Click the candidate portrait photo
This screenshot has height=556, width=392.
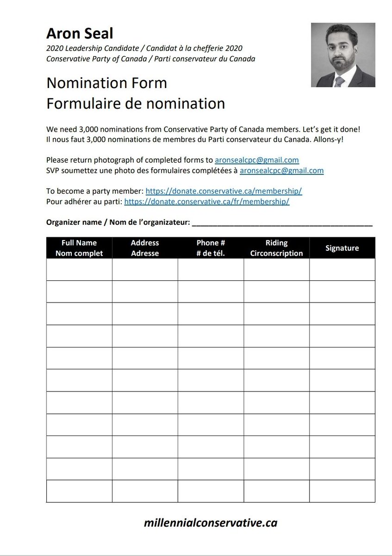(x=343, y=55)
